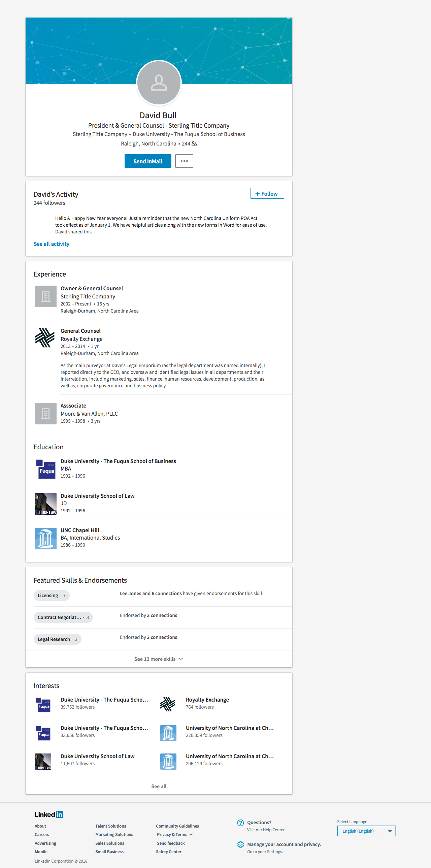This screenshot has height=868, width=431.
Task: Click the Questions help circle icon
Action: pyautogui.click(x=240, y=823)
